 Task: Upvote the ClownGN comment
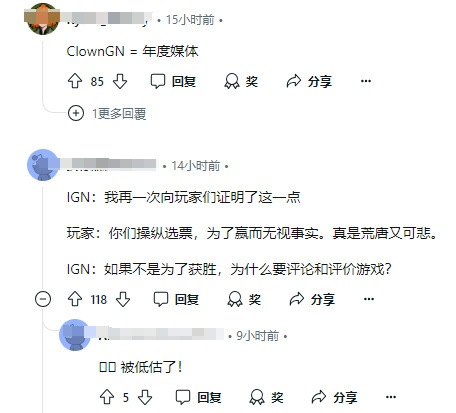tap(75, 81)
